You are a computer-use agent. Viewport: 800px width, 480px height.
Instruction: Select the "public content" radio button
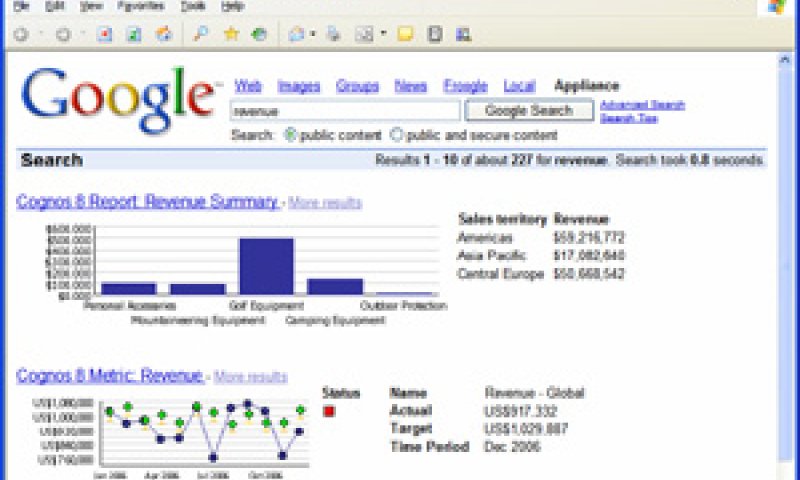[290, 135]
